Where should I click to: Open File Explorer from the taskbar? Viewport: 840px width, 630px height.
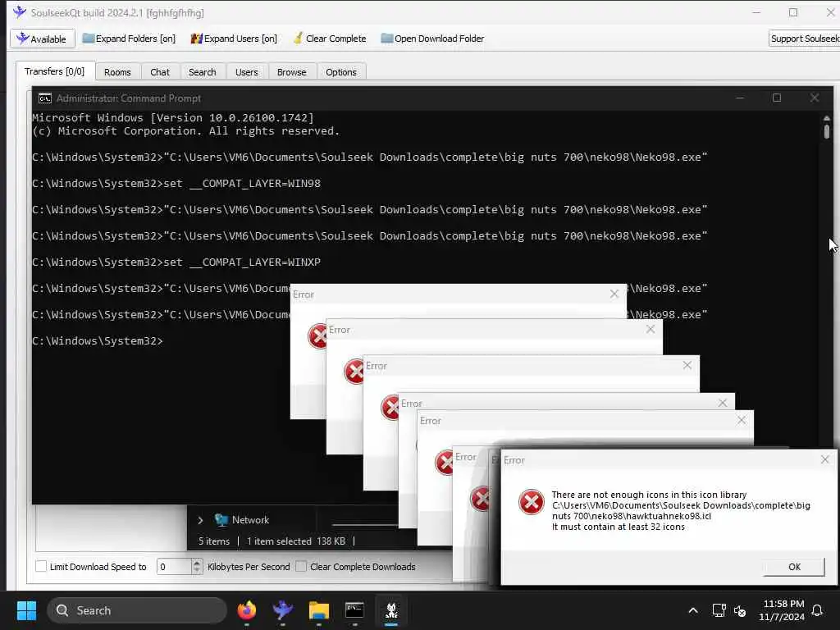click(319, 610)
